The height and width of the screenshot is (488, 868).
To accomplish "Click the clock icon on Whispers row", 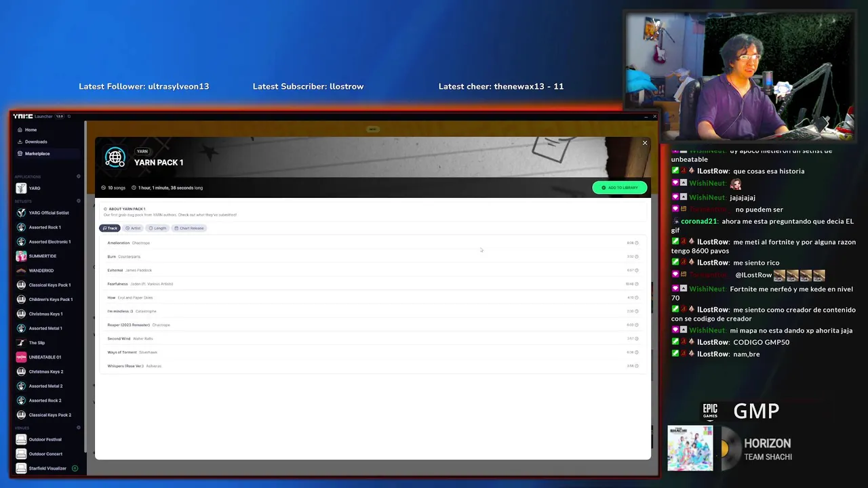I will 637,366.
